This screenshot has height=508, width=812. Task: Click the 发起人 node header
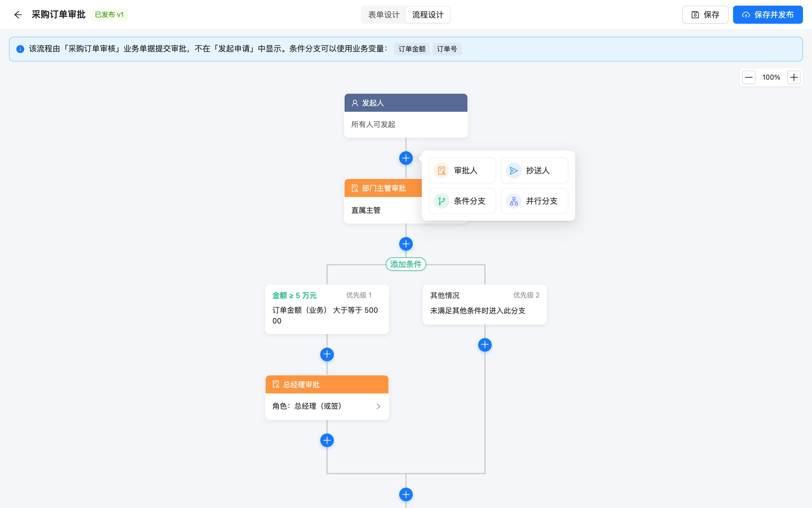pyautogui.click(x=406, y=103)
